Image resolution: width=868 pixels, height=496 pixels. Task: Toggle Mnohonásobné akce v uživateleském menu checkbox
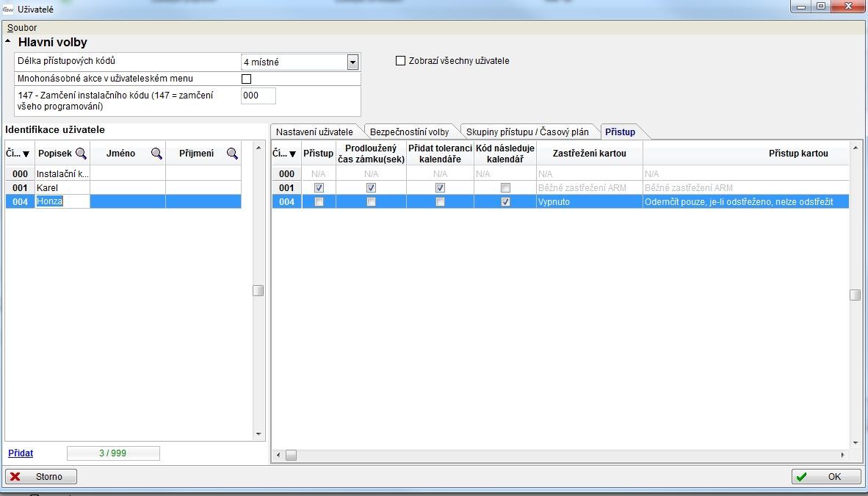(x=246, y=79)
